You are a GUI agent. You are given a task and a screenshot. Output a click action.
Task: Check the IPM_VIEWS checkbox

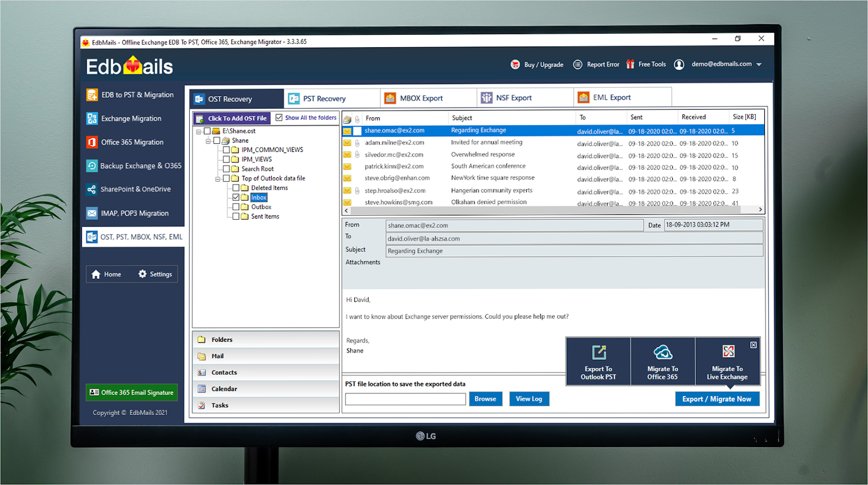tap(227, 159)
